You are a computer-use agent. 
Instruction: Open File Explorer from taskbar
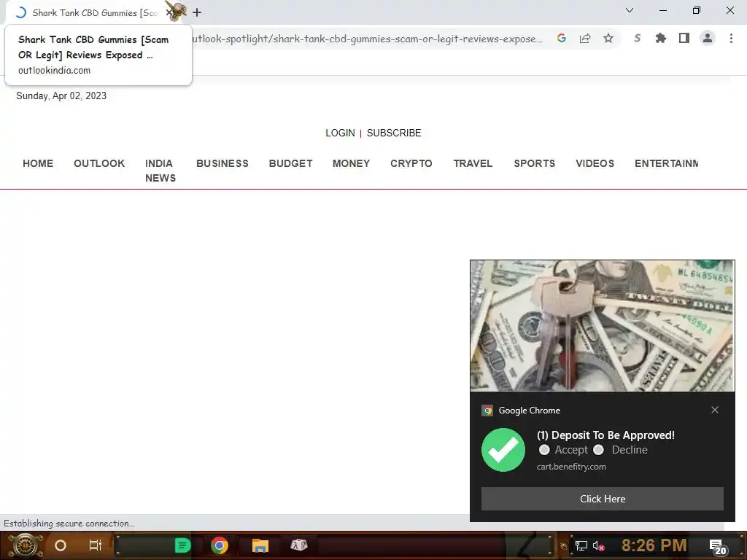pos(260,545)
